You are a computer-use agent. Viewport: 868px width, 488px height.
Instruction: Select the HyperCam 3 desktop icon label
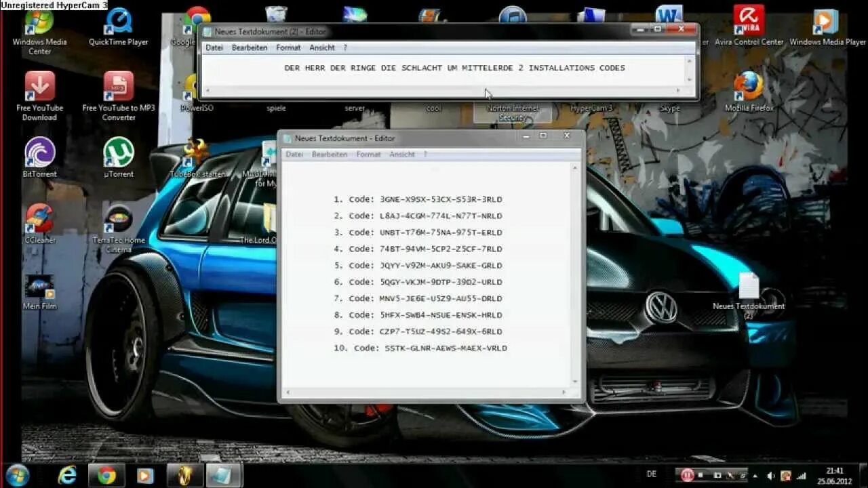[591, 108]
